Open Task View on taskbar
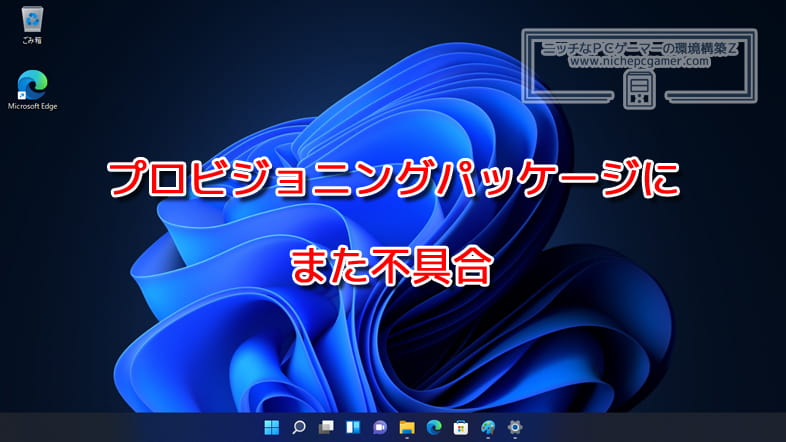 [x=326, y=427]
